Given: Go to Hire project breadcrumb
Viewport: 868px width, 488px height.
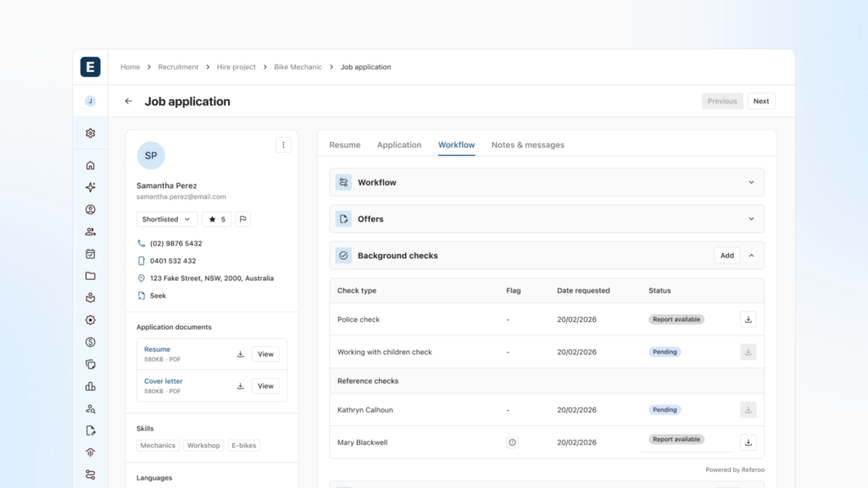Looking at the screenshot, I should (236, 67).
